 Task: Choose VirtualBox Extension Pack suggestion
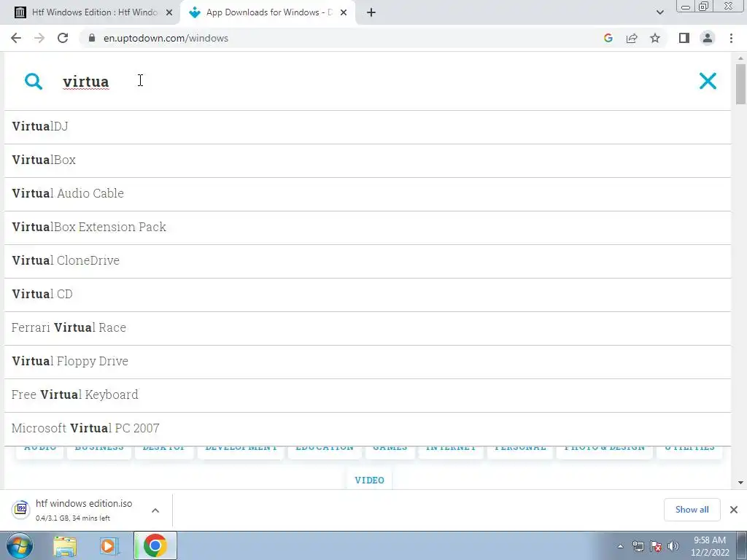coord(368,227)
